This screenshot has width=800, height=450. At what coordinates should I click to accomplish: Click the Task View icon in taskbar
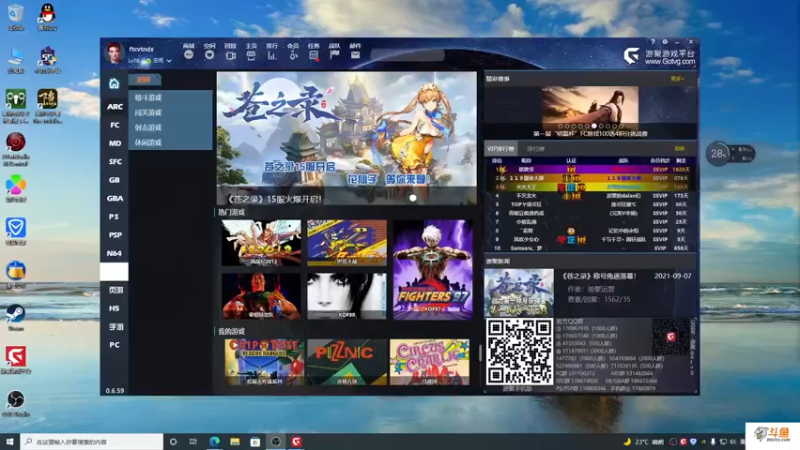pos(193,442)
